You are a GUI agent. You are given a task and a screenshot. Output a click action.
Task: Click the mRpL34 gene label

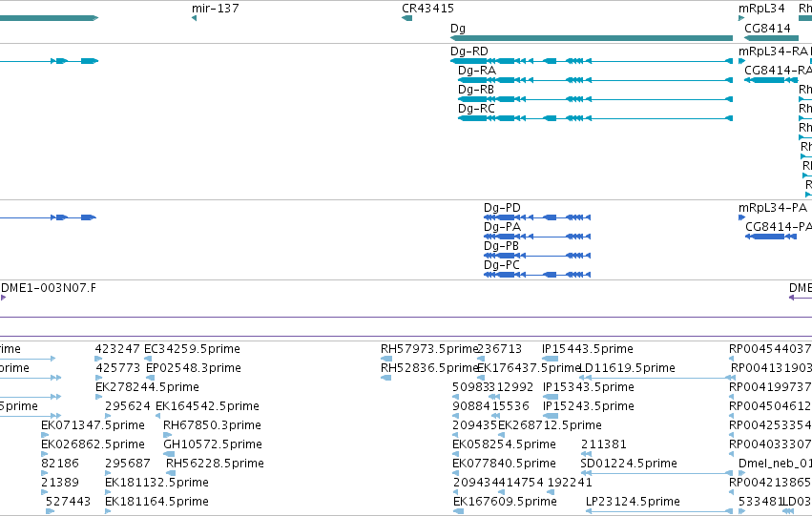tap(761, 9)
